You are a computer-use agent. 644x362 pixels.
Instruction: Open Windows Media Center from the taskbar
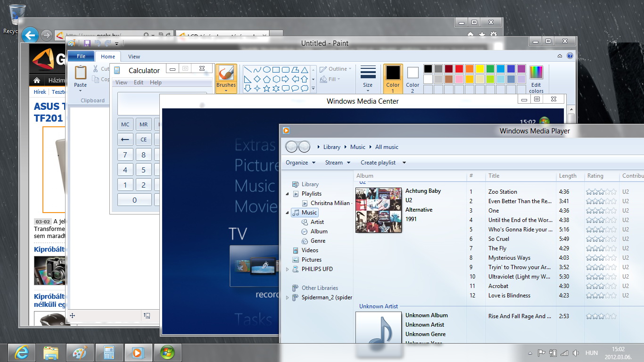tap(167, 353)
